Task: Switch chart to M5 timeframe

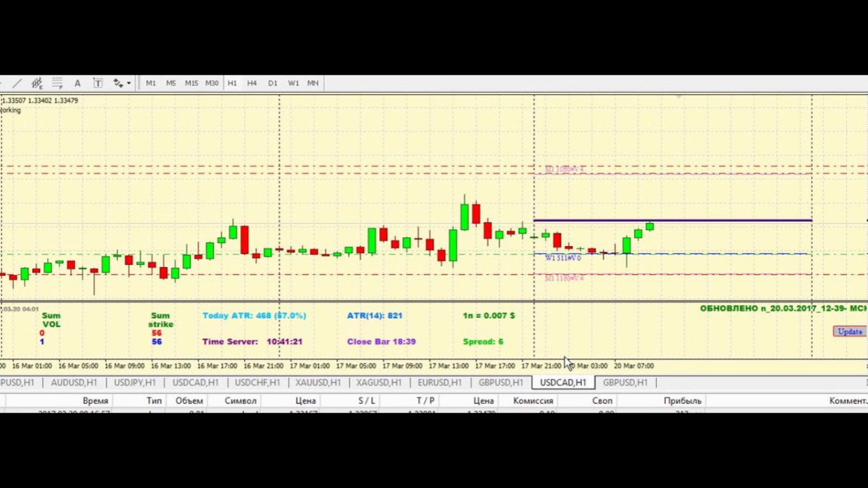Action: 171,83
